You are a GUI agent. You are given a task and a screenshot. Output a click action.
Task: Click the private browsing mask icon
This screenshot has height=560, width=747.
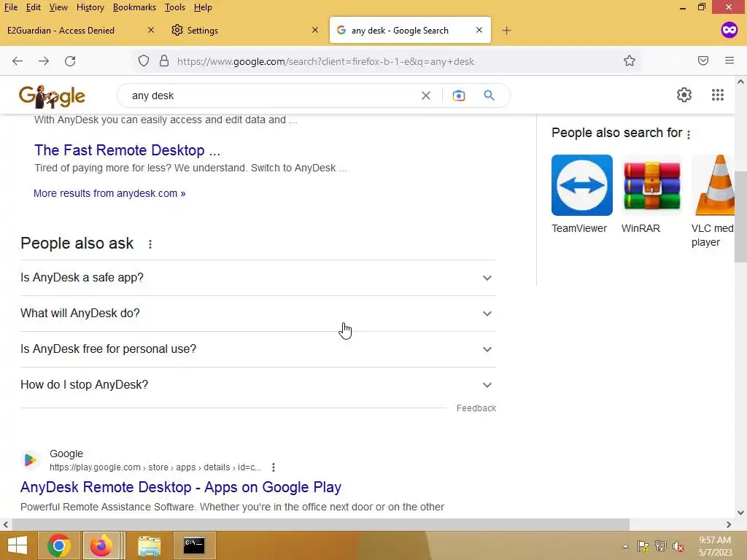pyautogui.click(x=729, y=30)
